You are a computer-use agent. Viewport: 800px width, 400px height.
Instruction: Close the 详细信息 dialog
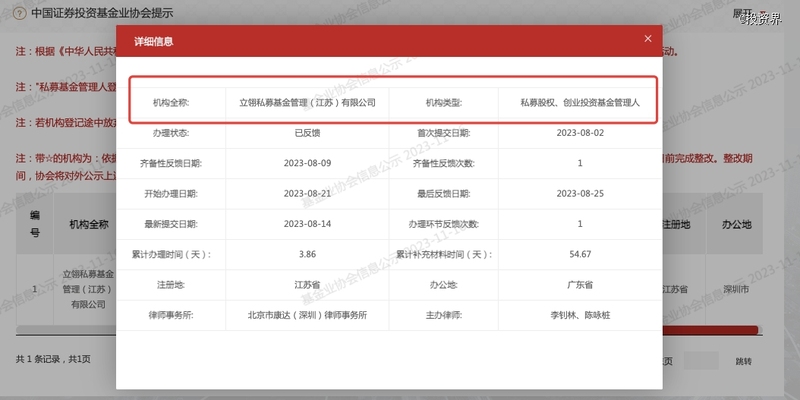(648, 39)
